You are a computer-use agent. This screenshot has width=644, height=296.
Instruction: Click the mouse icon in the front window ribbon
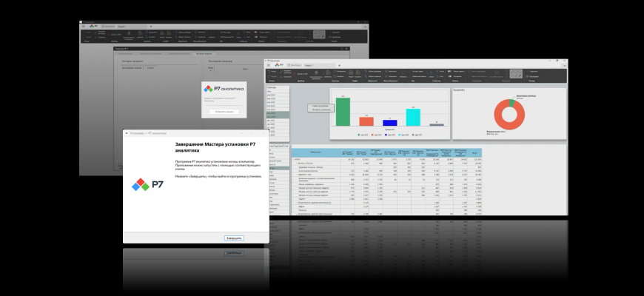coord(316,73)
